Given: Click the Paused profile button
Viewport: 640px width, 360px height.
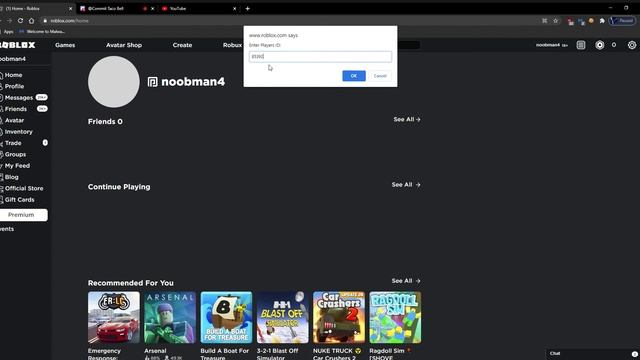Looking at the screenshot, I should 622,20.
